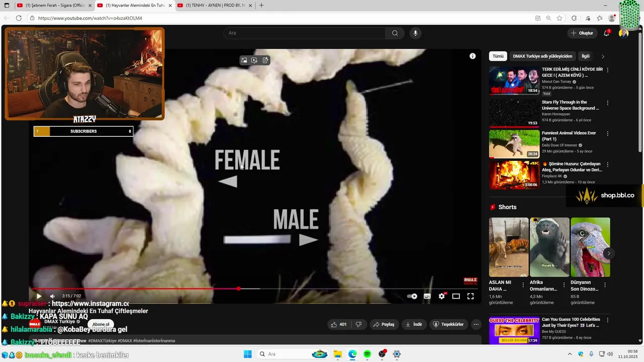Click the Abone ol subscribe button
Image resolution: width=644 pixels, height=362 pixels.
[101, 324]
